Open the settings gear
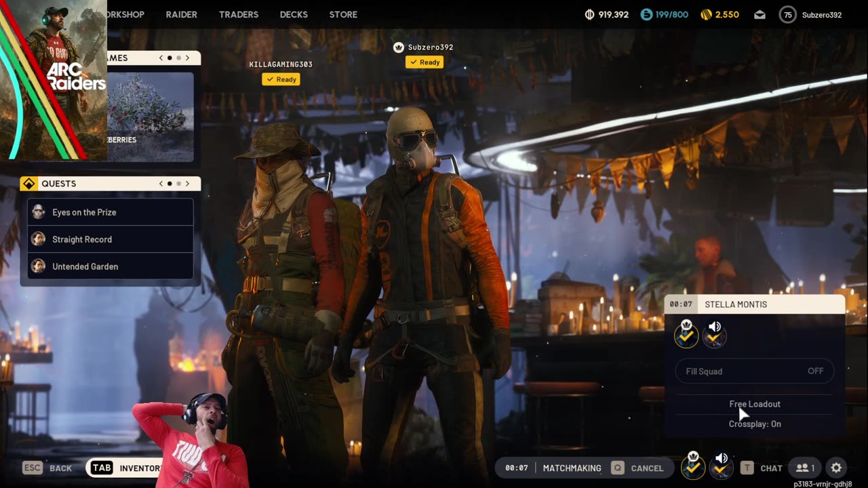This screenshot has height=488, width=868. (x=836, y=468)
